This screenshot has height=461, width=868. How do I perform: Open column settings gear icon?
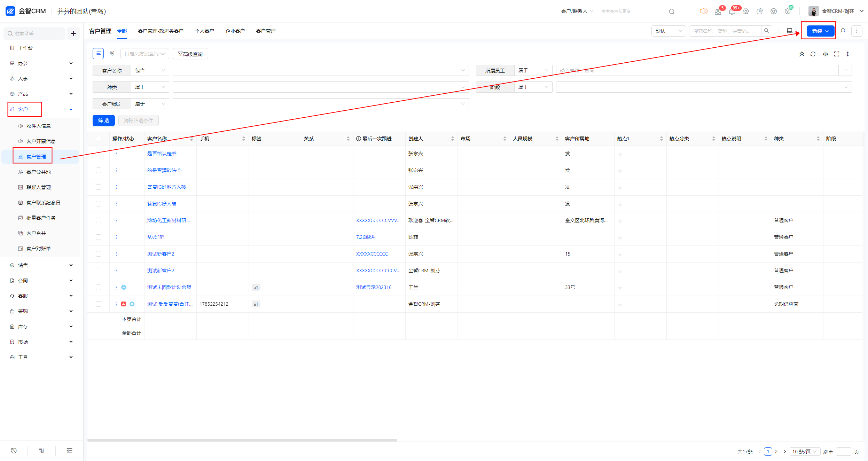tap(825, 54)
